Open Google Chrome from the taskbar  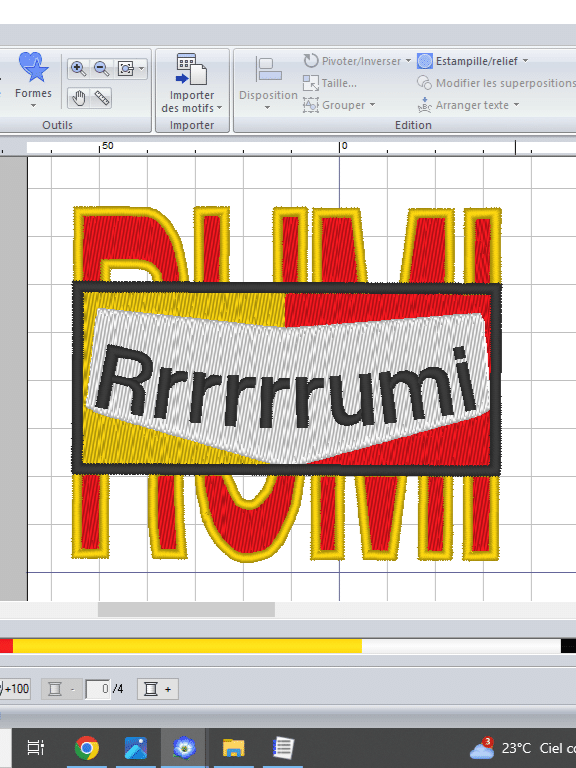pos(87,748)
